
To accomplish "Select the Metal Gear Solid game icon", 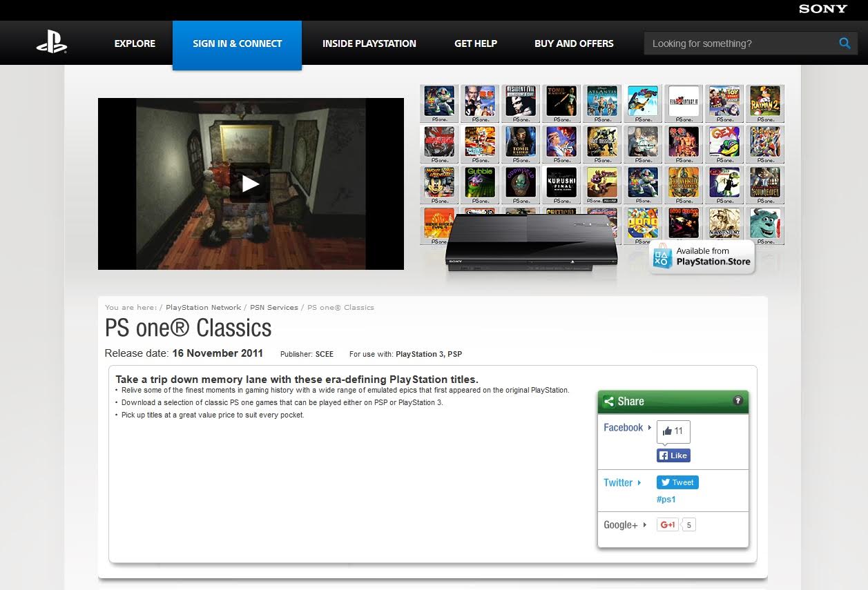I will [x=439, y=144].
